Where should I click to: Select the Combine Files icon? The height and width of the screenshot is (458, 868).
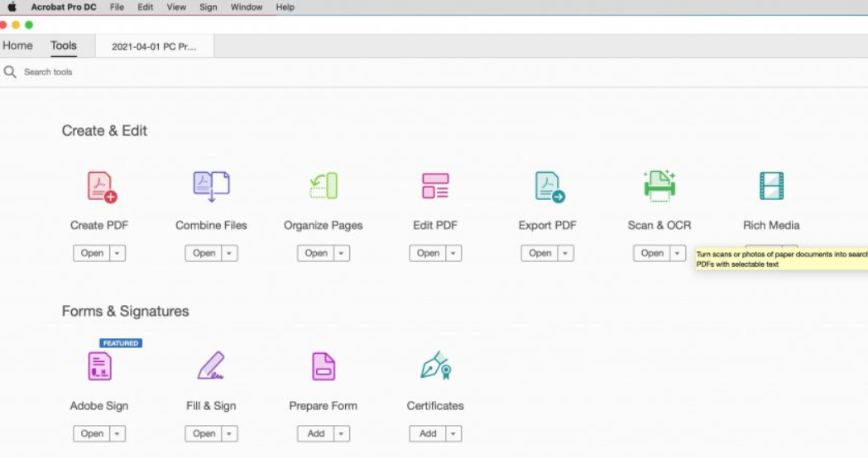click(211, 186)
